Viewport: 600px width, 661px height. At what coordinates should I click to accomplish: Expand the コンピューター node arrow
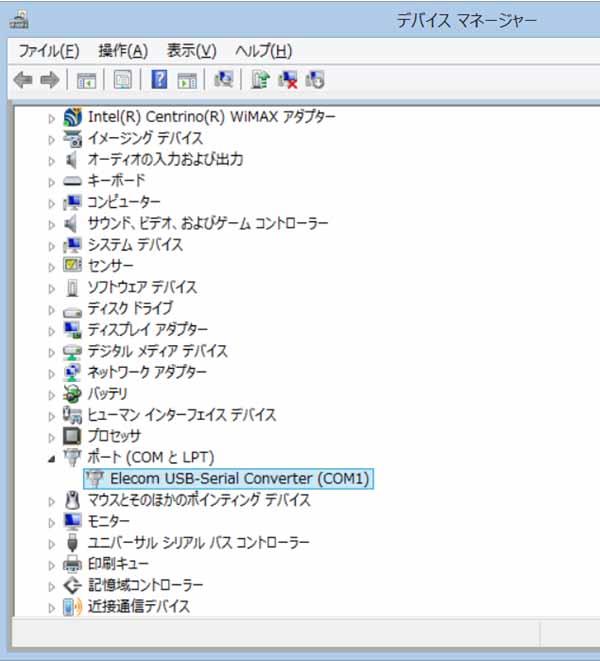tap(51, 203)
